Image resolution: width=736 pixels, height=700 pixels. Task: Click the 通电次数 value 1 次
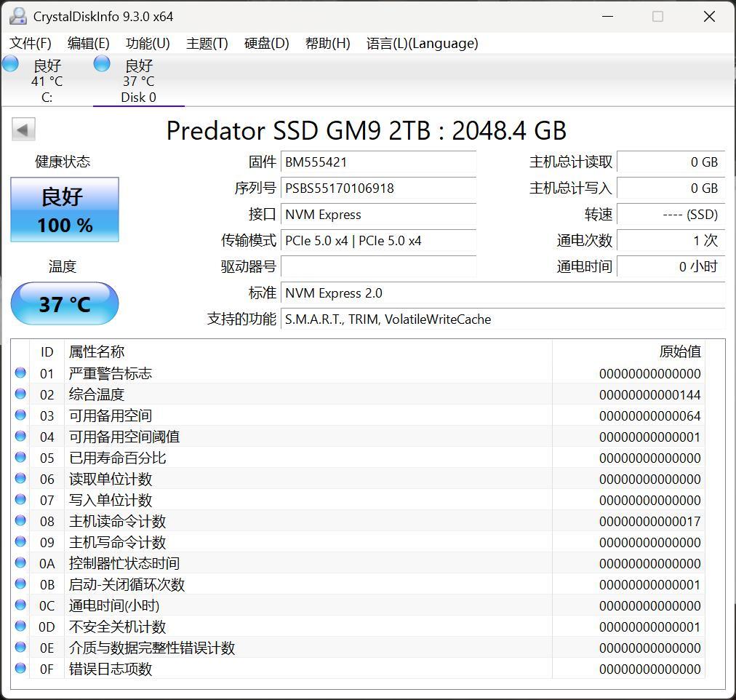671,241
